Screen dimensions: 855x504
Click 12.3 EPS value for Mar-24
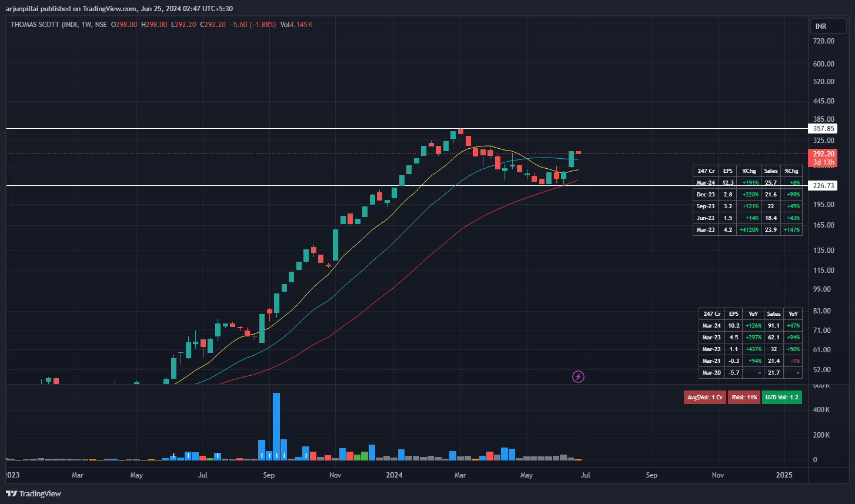click(728, 182)
